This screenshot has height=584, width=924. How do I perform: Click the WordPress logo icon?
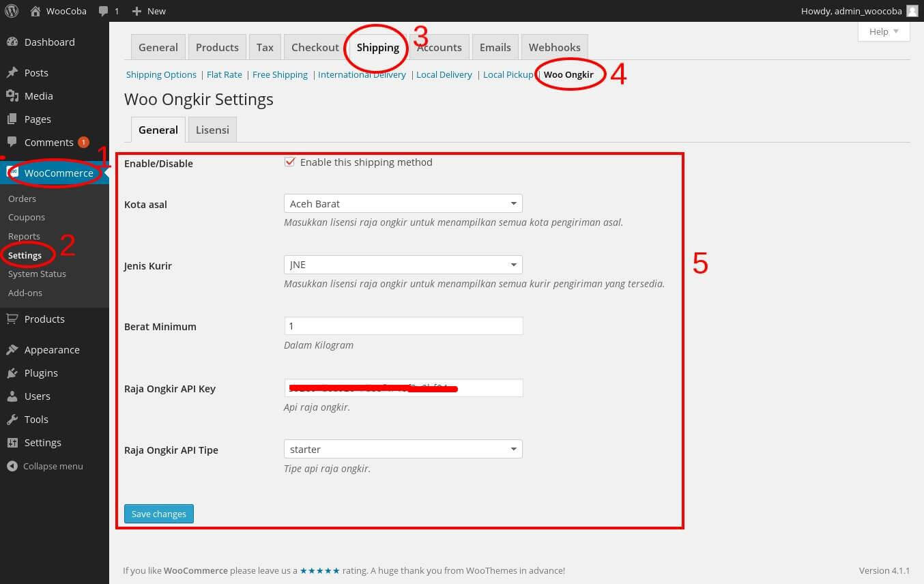pos(12,11)
